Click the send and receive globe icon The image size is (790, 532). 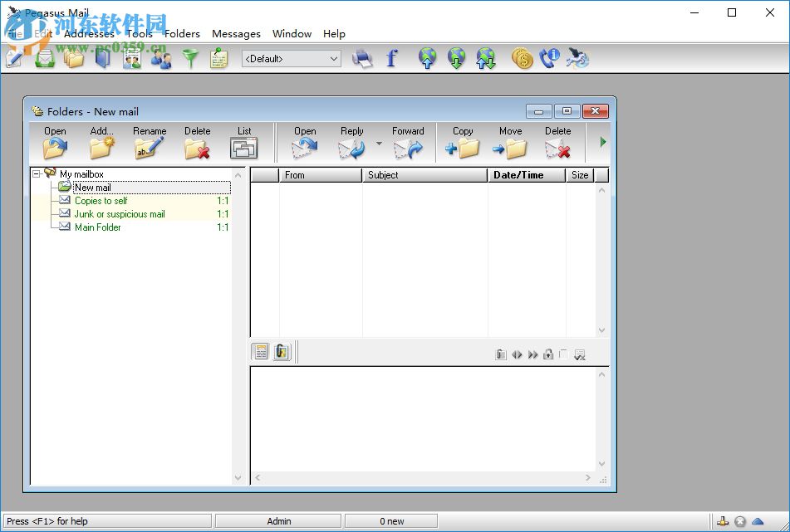pyautogui.click(x=486, y=59)
